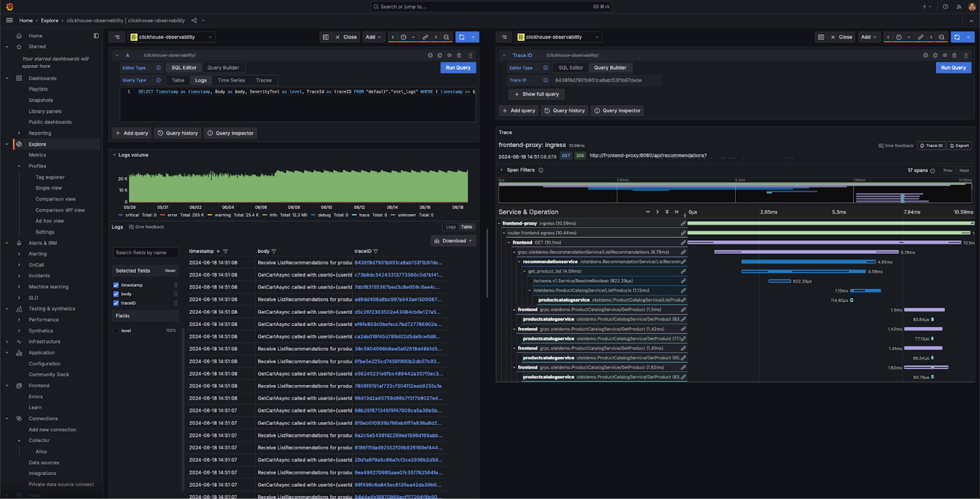
Task: Uncheck the timestamp selected field
Action: point(116,285)
